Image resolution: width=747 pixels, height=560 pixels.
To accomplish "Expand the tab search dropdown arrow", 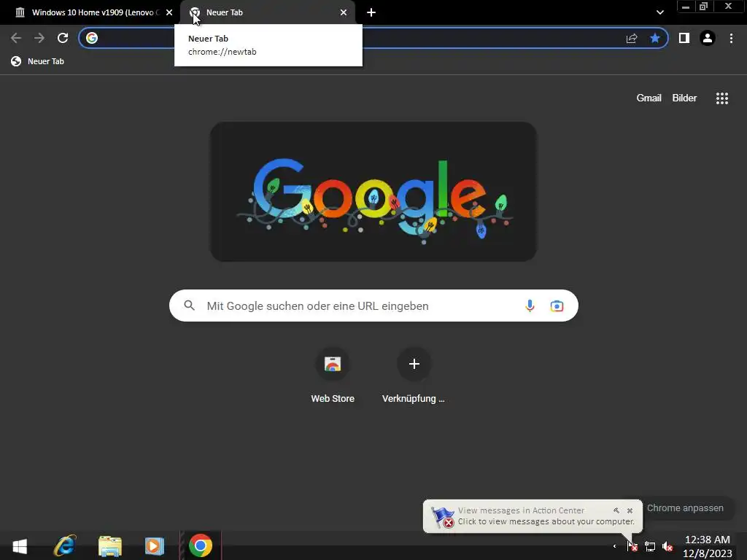I will (x=659, y=12).
